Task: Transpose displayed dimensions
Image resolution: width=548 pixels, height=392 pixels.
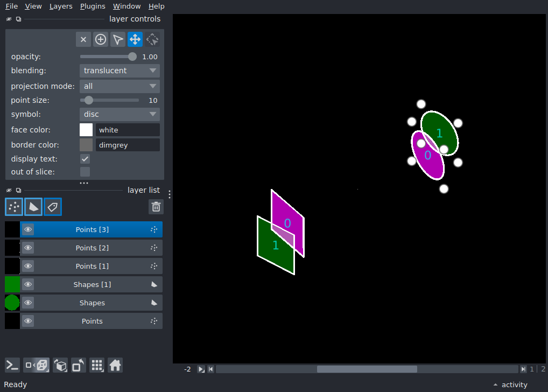Action: pyautogui.click(x=78, y=366)
